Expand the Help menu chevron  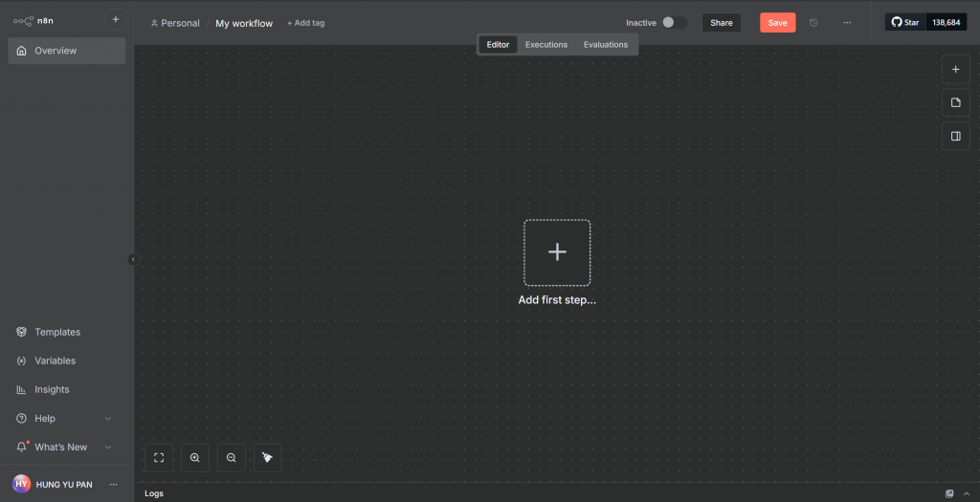tap(108, 419)
